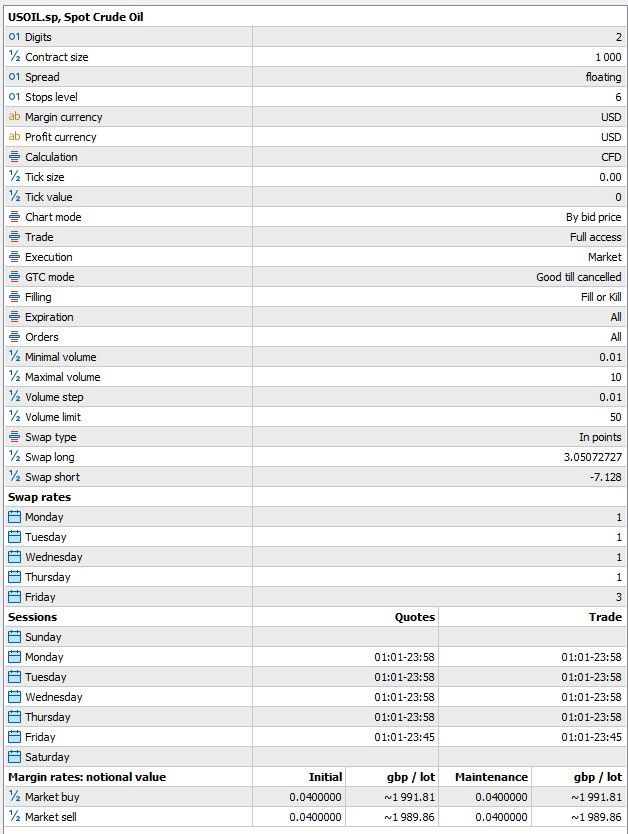Click the Fill or Kill value

click(x=601, y=297)
